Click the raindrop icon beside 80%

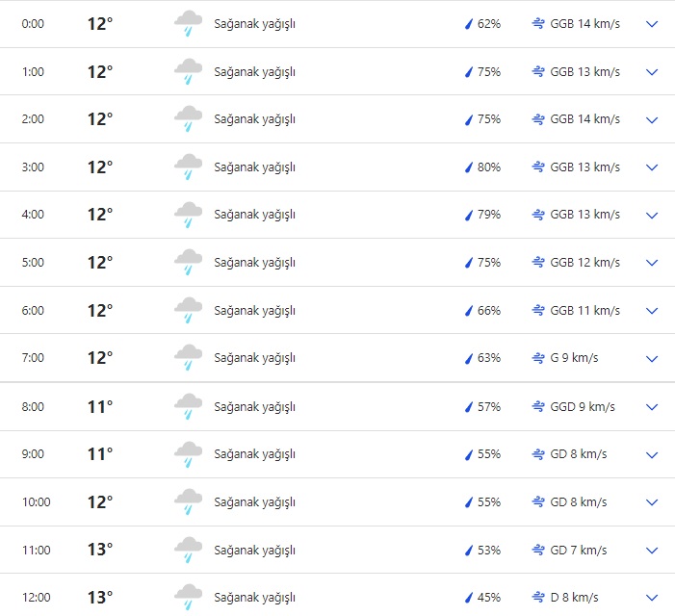click(469, 167)
